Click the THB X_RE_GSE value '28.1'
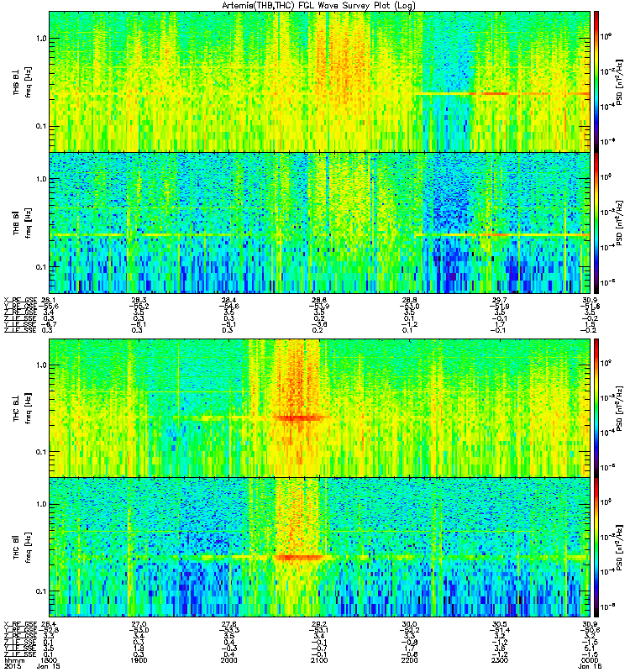Screen dimensions: 630x672 (x=49, y=300)
